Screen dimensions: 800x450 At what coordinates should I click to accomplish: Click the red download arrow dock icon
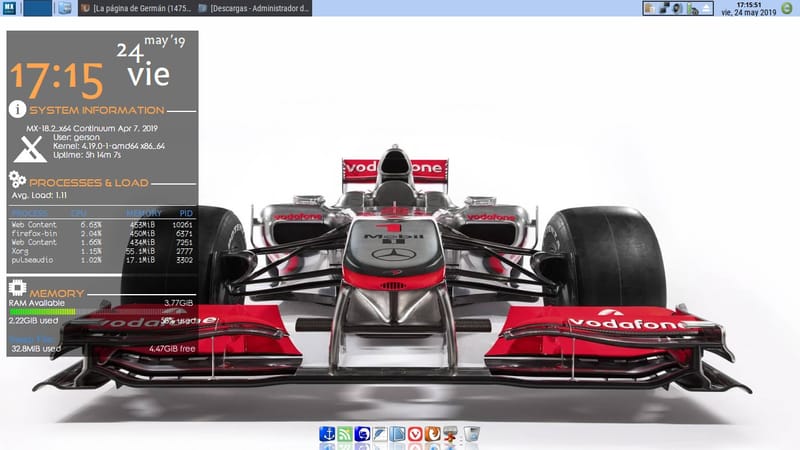pos(451,434)
